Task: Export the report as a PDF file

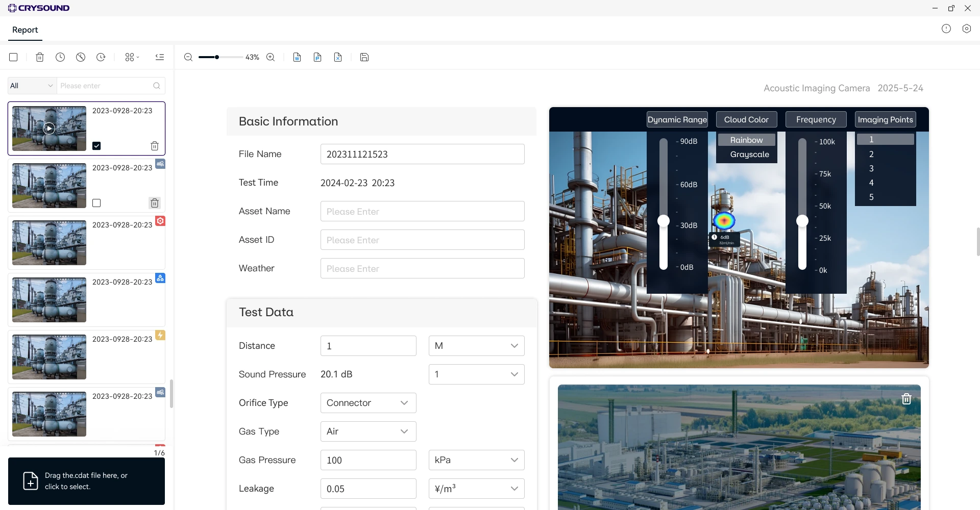Action: [x=317, y=57]
